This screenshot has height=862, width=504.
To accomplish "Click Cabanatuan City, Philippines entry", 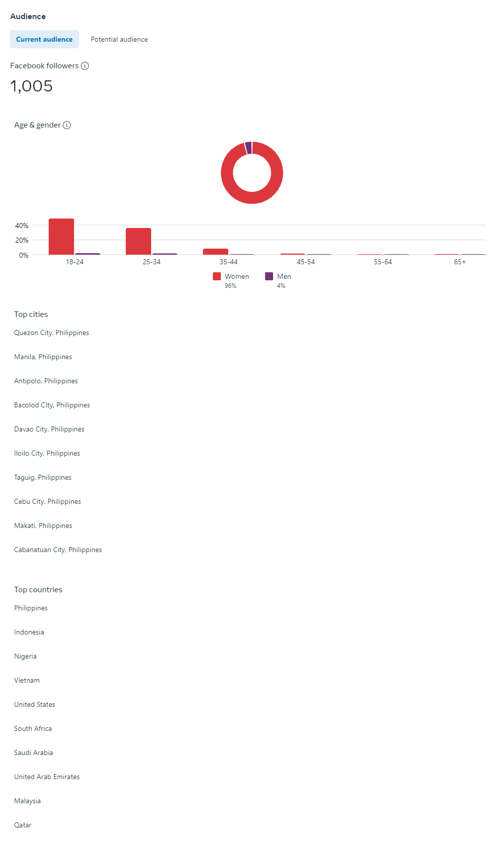I will point(58,550).
